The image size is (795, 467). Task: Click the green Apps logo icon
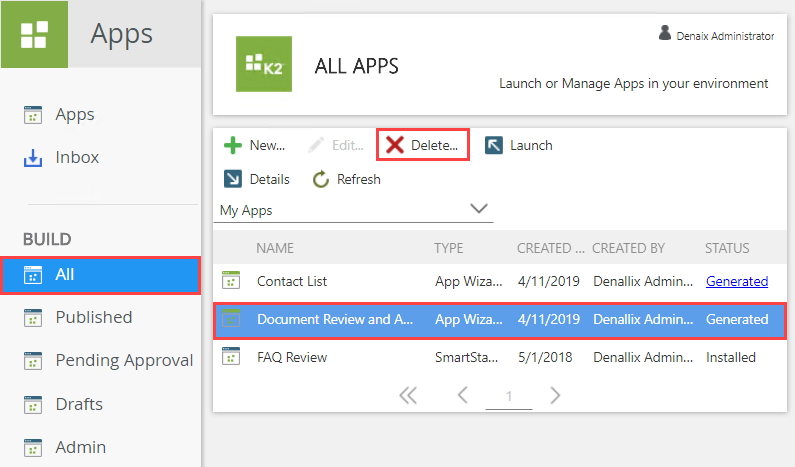click(34, 34)
